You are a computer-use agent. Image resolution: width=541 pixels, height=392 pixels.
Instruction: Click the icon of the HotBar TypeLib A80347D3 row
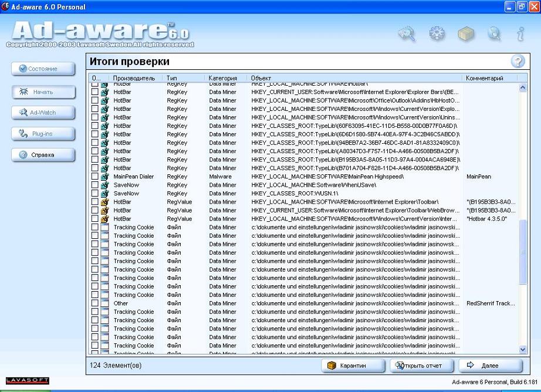[x=104, y=151]
